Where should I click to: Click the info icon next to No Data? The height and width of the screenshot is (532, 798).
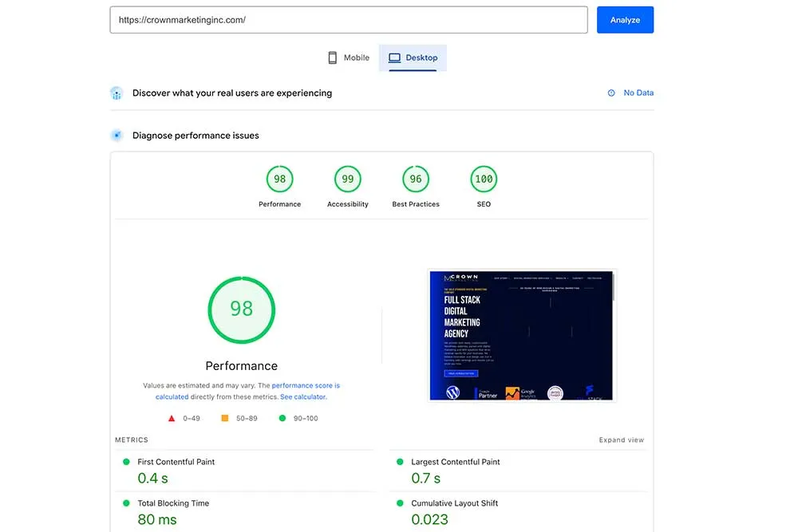click(610, 93)
